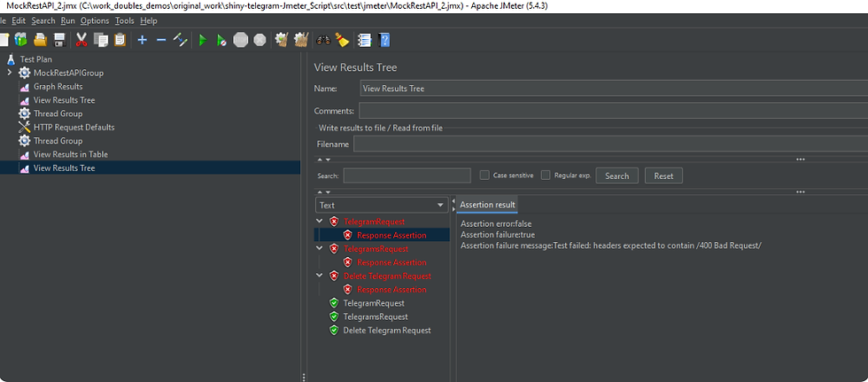Click the 'Assertion failure message' text line
The width and height of the screenshot is (868, 382).
click(x=611, y=246)
